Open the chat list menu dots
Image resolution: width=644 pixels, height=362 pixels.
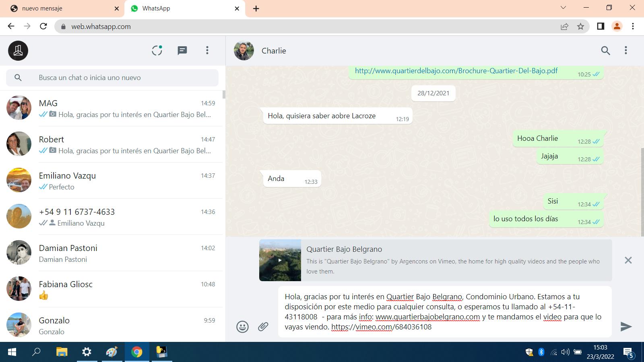pyautogui.click(x=207, y=50)
